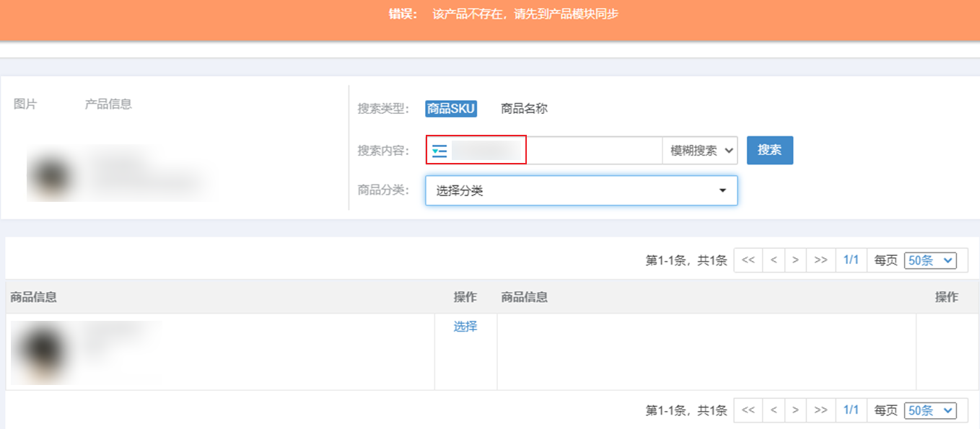Viewport: 980px width, 429px height.
Task: Jump to last page ">>" in lower pagination
Action: tap(821, 410)
